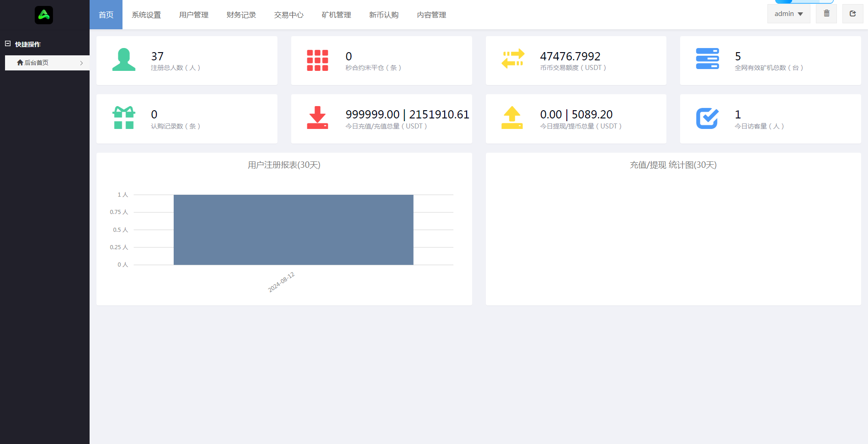Open the 矿机管理 menu
The image size is (868, 444).
coord(336,15)
